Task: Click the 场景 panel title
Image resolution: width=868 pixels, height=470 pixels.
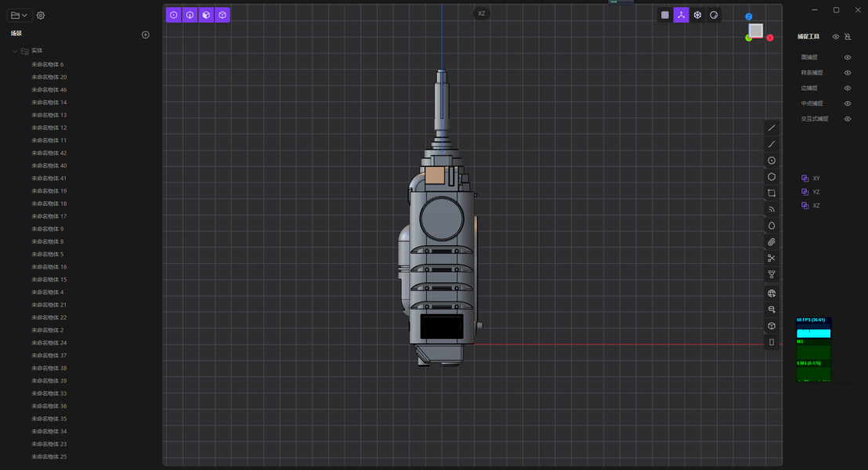Action: 16,34
